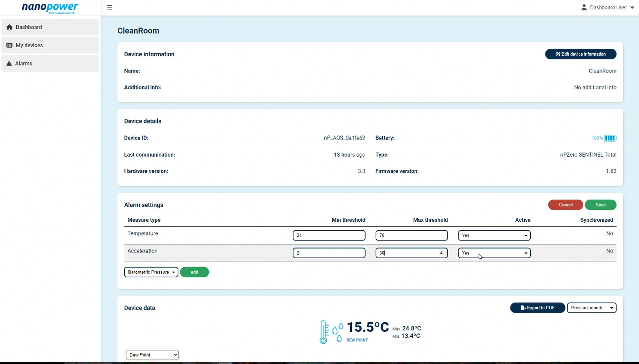Click the hardware version 3.3 value
This screenshot has height=364, width=639.
361,171
